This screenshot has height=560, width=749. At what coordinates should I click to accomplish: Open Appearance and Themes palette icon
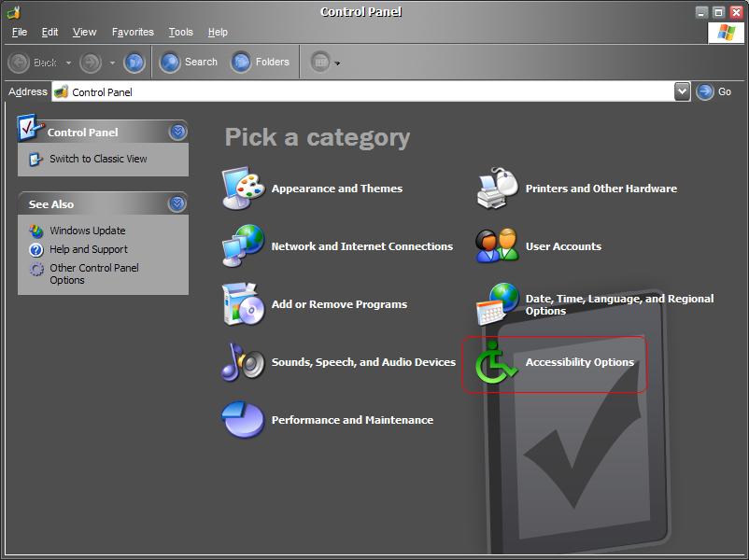243,189
